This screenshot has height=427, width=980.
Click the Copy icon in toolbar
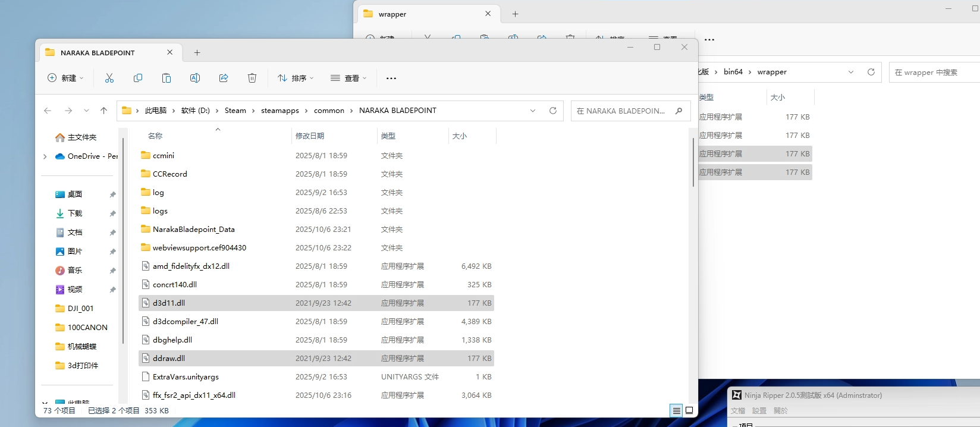pos(138,78)
